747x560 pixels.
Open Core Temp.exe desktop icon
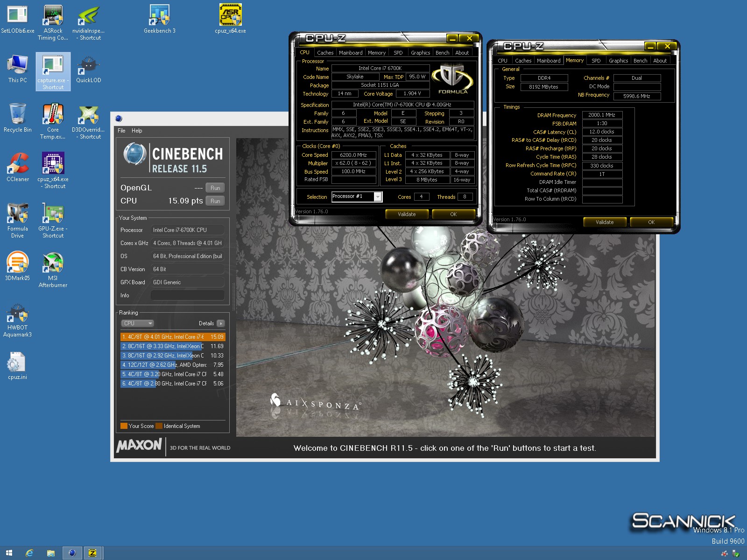click(x=53, y=121)
